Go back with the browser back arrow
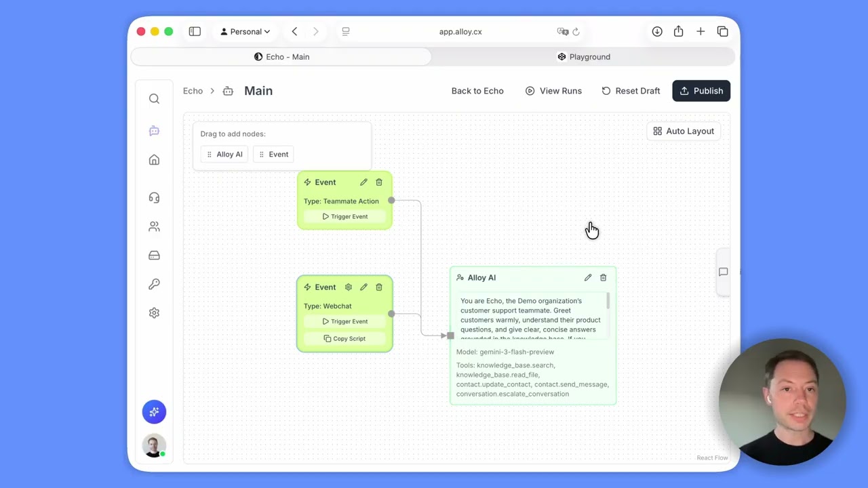Screen dimensions: 868x488 pos(294,31)
